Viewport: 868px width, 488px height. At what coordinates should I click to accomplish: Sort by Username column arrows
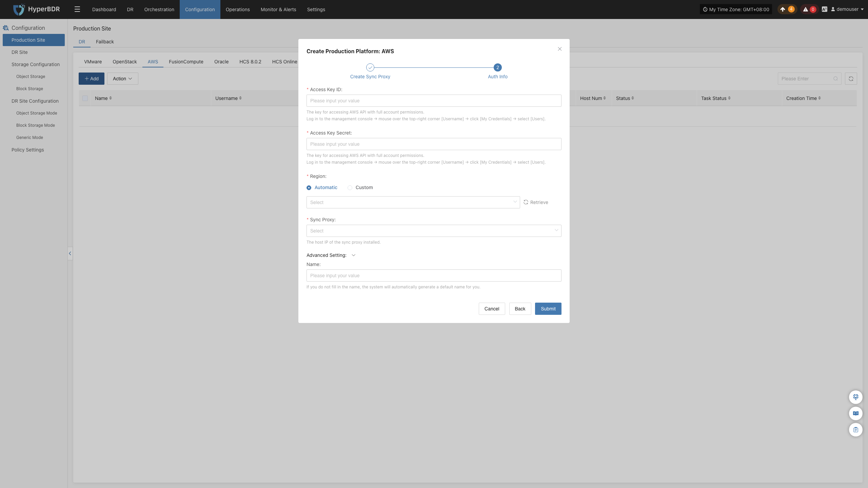[240, 98]
